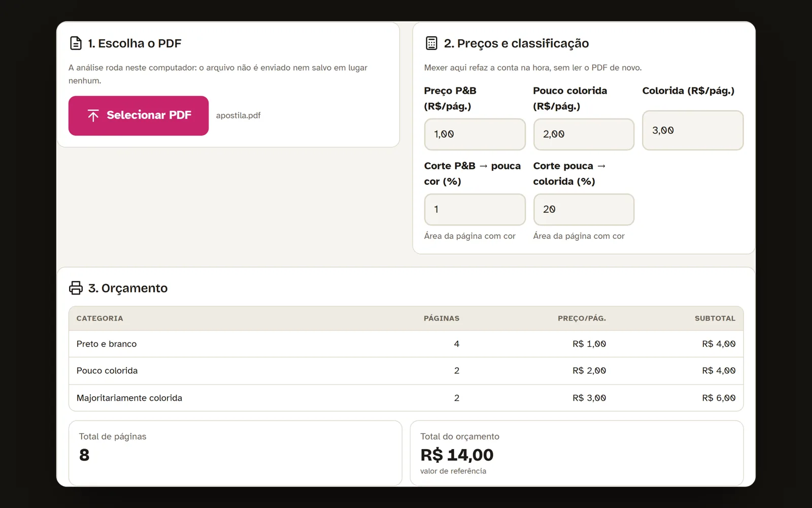
Task: Click the R$ 6,00 subtotal cell
Action: pos(719,398)
